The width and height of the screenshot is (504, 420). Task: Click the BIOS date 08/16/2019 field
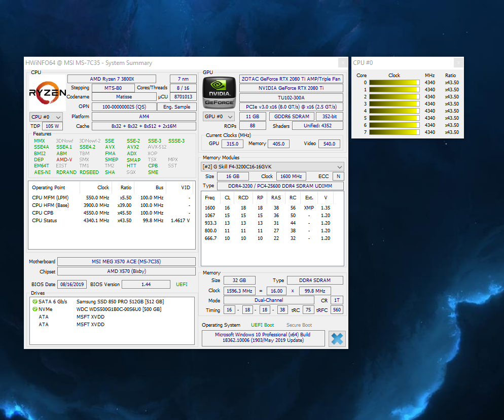pyautogui.click(x=72, y=284)
